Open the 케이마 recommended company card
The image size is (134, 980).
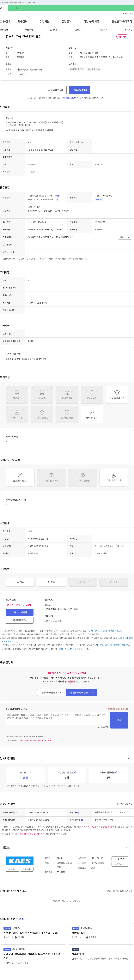(101, 956)
